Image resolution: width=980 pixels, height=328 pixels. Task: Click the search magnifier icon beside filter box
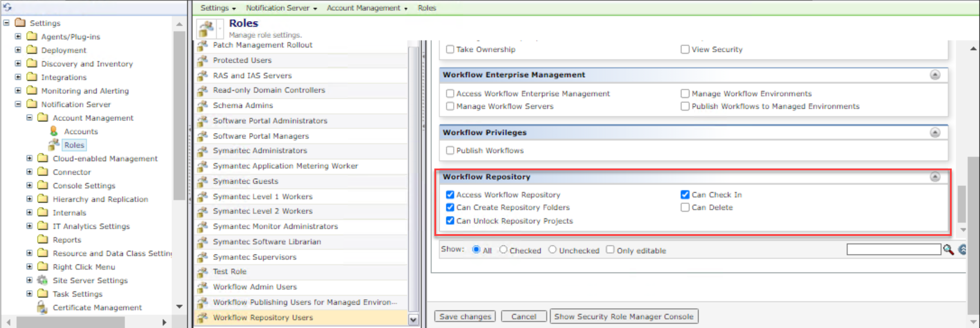(948, 250)
